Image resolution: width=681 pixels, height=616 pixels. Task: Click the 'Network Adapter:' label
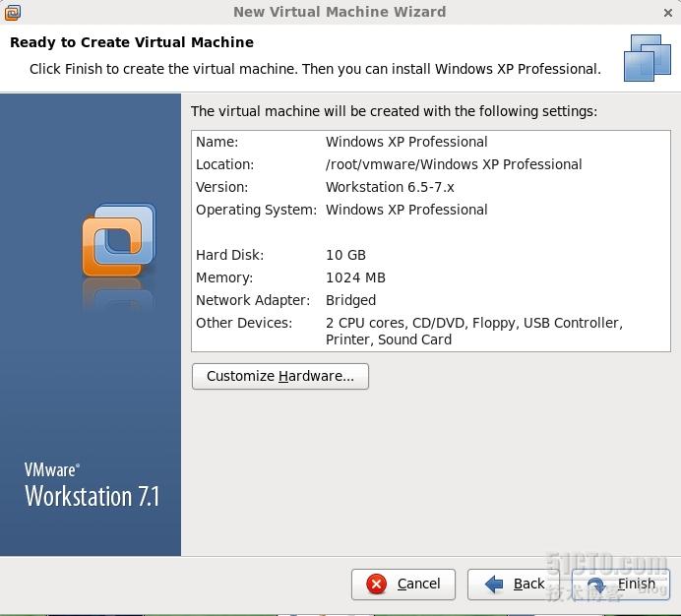(x=253, y=300)
